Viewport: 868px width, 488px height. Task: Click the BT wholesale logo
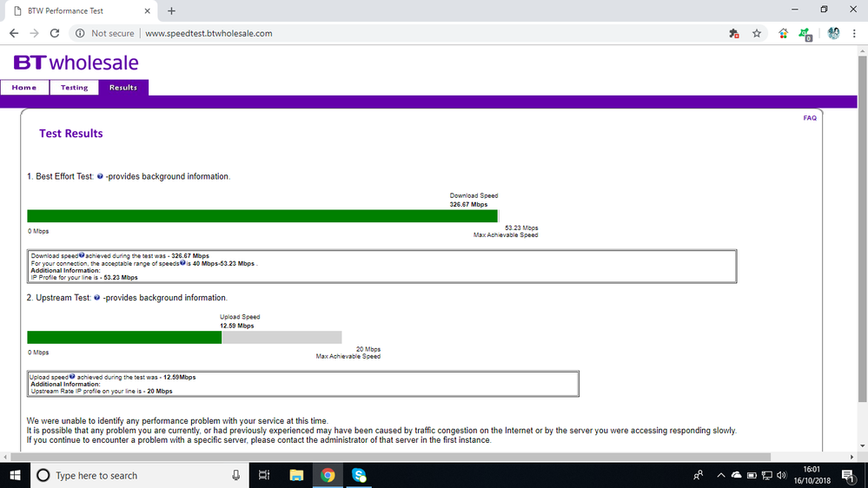click(76, 63)
